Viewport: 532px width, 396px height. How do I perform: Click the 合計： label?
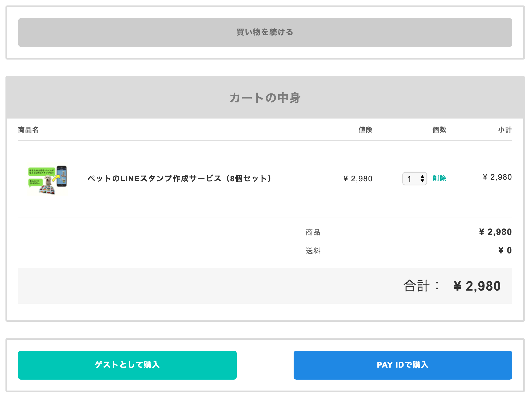pyautogui.click(x=421, y=286)
